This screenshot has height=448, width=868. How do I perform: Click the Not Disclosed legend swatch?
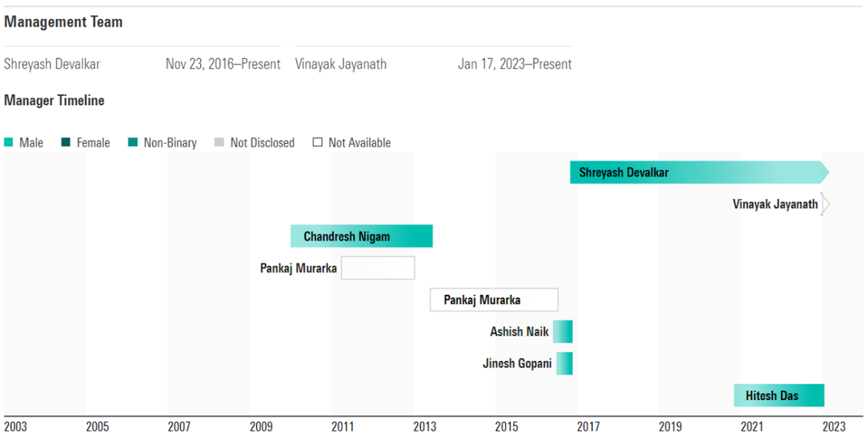click(x=219, y=143)
